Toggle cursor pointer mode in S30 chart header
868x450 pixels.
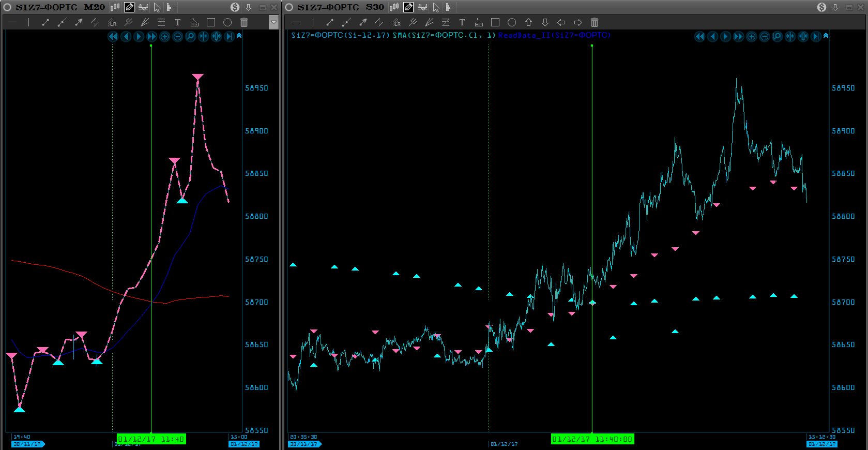click(x=436, y=7)
